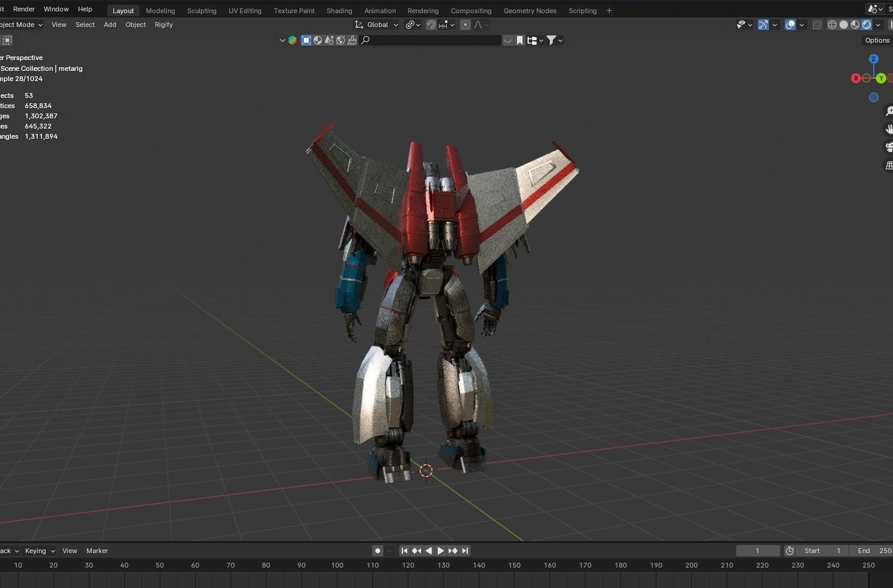Toggle show overlays button
Viewport: 893px width, 588px height.
[x=790, y=25]
